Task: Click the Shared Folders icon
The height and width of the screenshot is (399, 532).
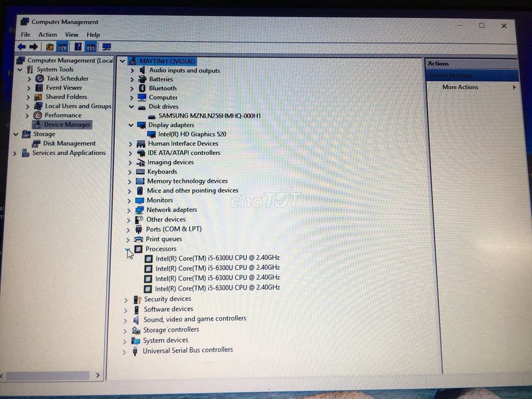Action: coord(39,97)
